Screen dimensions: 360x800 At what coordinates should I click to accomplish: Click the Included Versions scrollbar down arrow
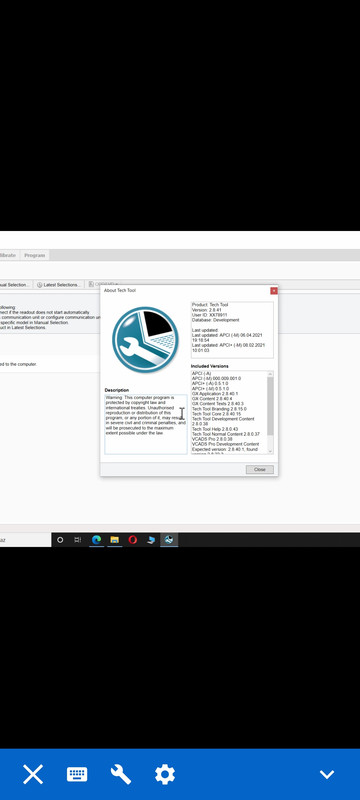(x=270, y=451)
